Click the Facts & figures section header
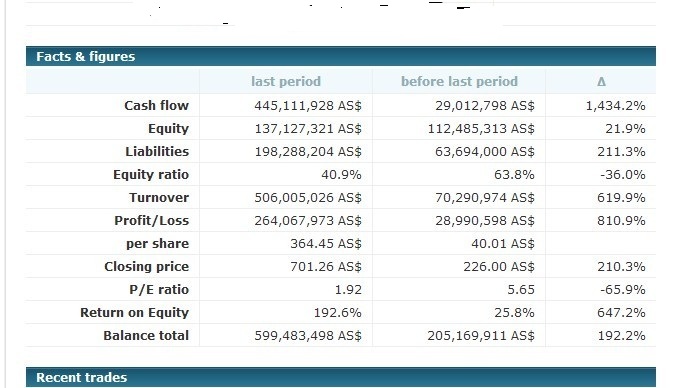The height and width of the screenshot is (388, 689). pyautogui.click(x=341, y=56)
